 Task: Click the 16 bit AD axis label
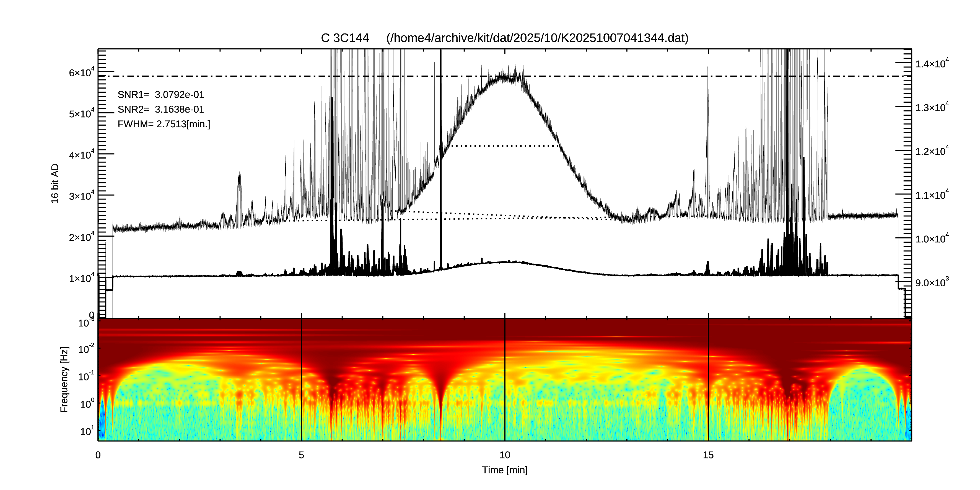coord(55,183)
